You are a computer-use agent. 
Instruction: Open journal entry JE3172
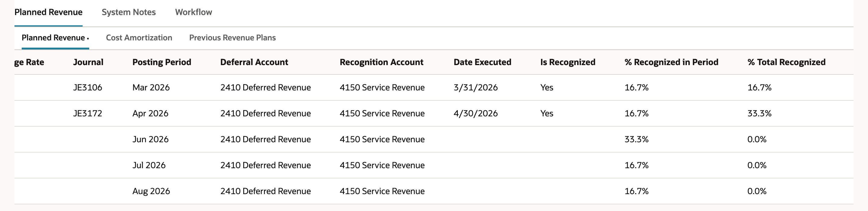coord(88,114)
